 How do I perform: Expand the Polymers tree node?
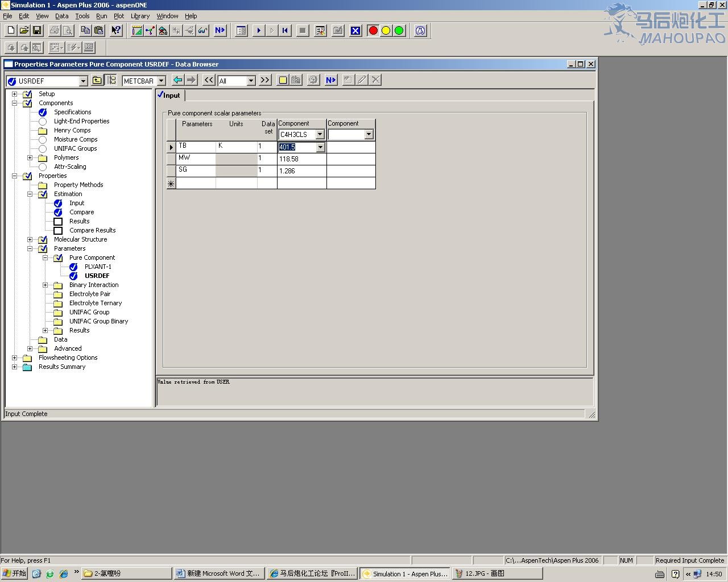[30, 157]
